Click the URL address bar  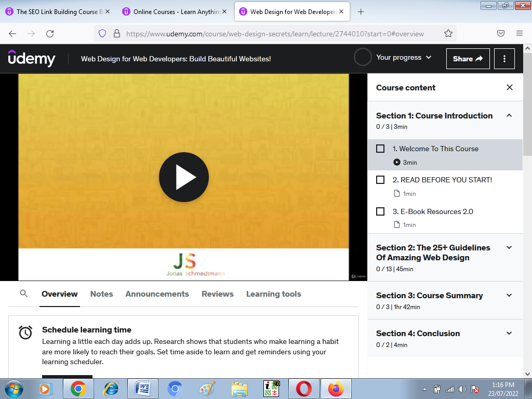coord(275,34)
